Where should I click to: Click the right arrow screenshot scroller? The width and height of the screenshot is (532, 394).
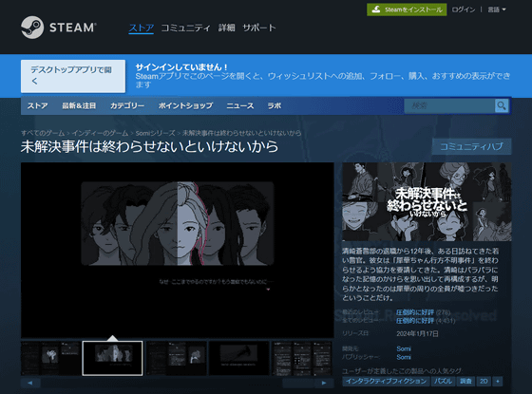[324, 383]
